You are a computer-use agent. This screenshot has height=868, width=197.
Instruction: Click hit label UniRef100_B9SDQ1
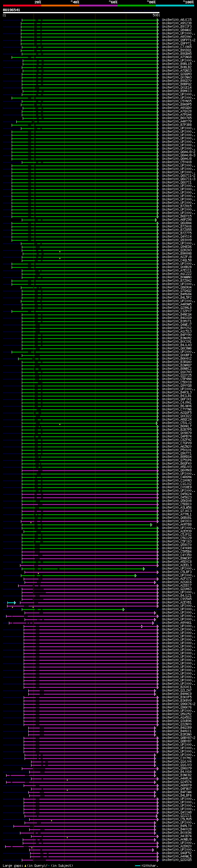pyautogui.click(x=176, y=50)
